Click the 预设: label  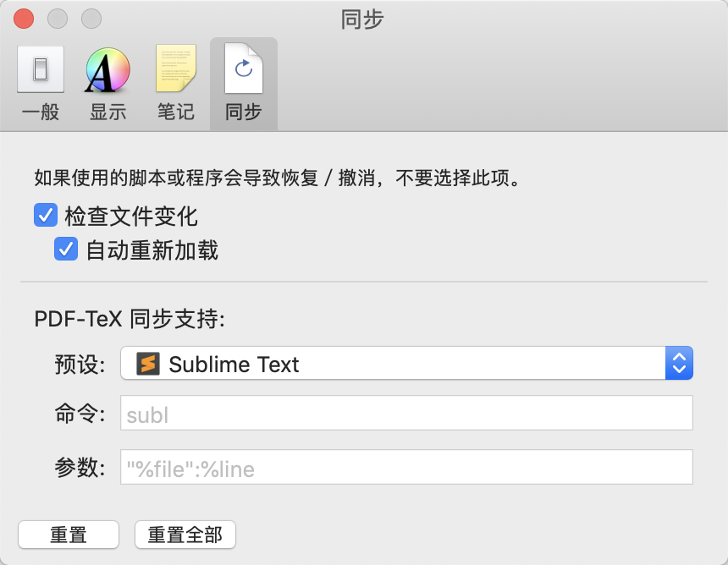point(80,365)
